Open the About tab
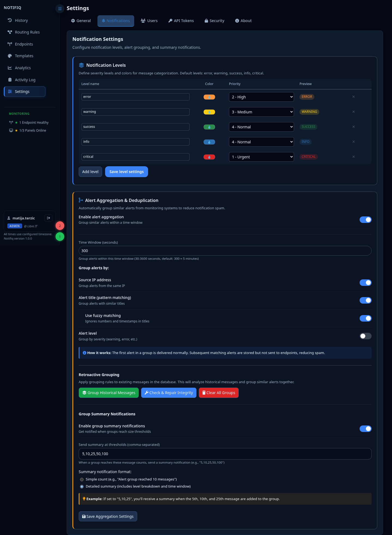The width and height of the screenshot is (392, 535). [x=243, y=21]
